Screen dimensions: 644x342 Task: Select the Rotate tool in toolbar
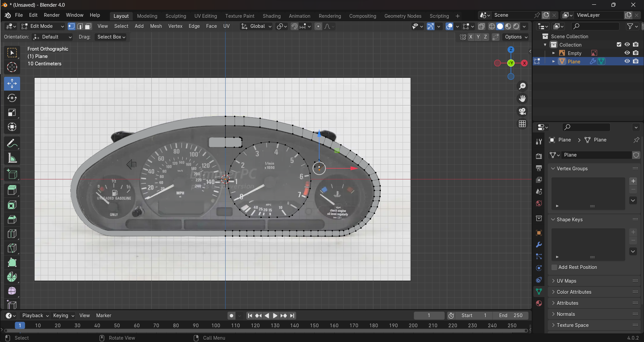pyautogui.click(x=12, y=98)
